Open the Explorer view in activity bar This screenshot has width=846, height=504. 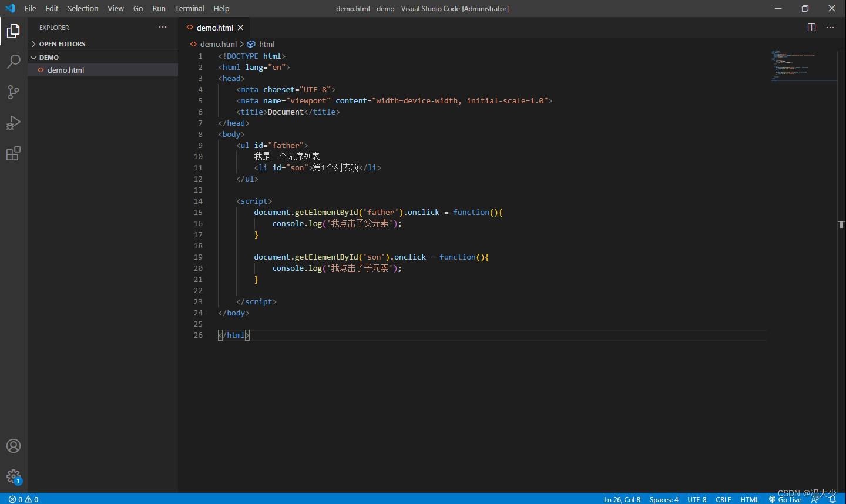point(14,31)
